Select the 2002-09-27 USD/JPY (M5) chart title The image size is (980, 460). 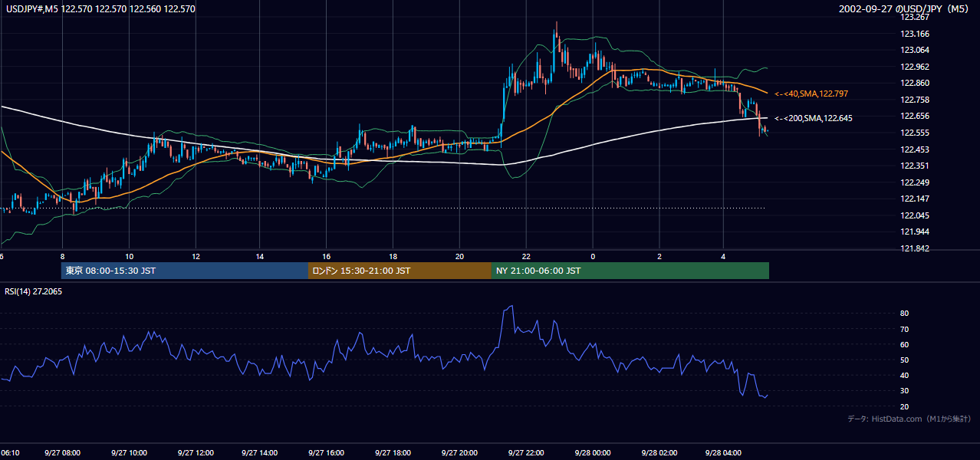[904, 9]
